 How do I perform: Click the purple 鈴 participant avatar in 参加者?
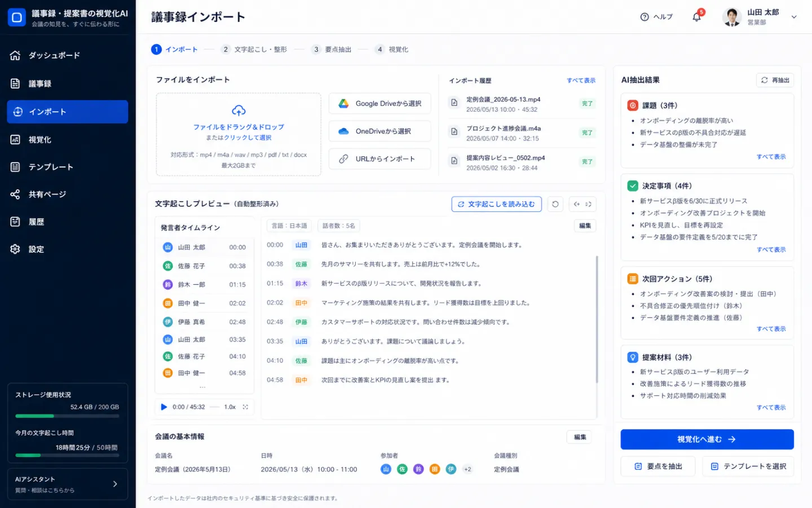(418, 469)
